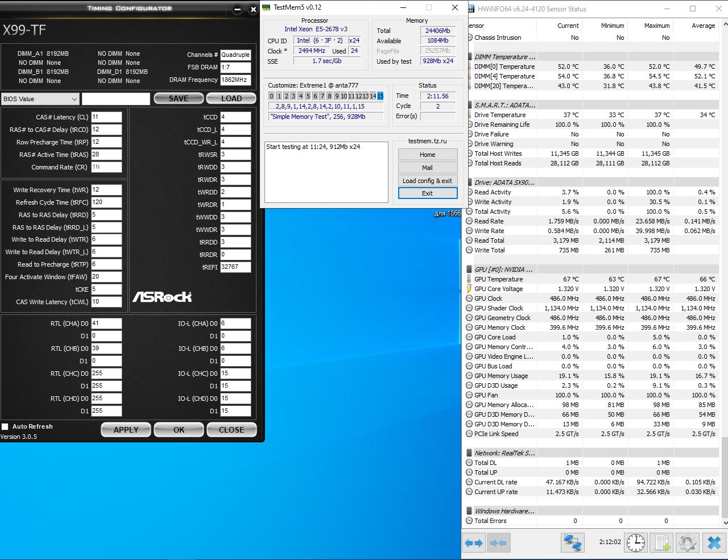Viewport: 728px width, 560px height.
Task: Click the Network: RealTek group icon
Action: [470, 453]
